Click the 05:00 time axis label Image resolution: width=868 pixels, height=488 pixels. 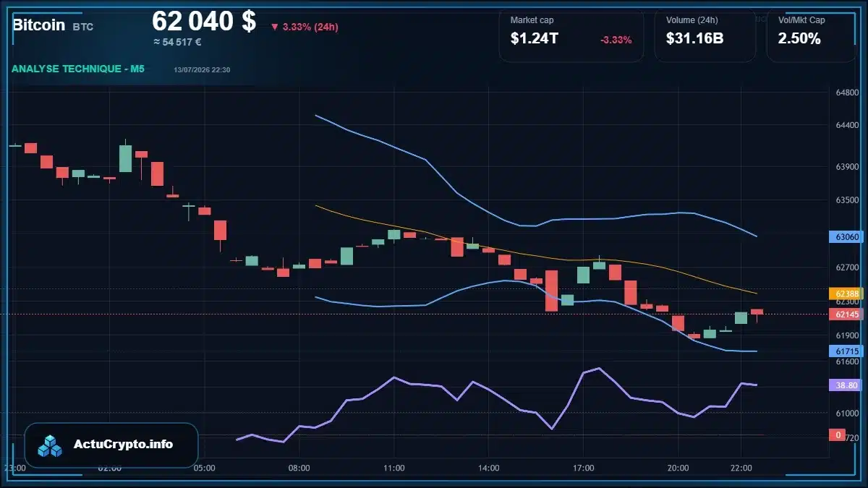(205, 468)
